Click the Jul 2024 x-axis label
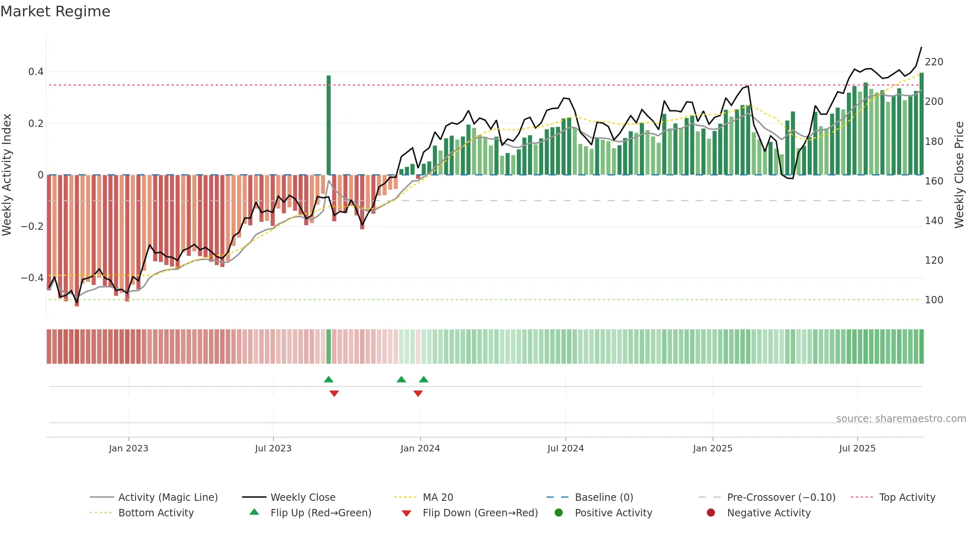The image size is (980, 551). [x=566, y=449]
